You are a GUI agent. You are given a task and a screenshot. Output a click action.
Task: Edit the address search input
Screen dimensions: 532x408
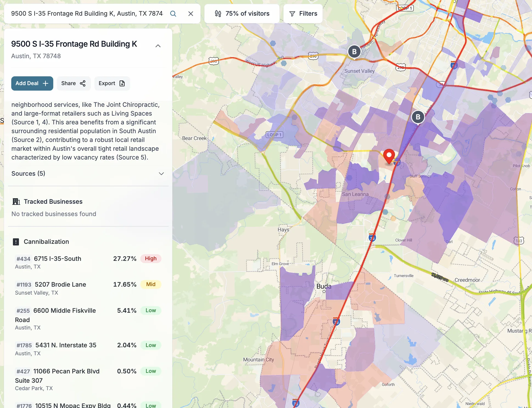coord(87,14)
